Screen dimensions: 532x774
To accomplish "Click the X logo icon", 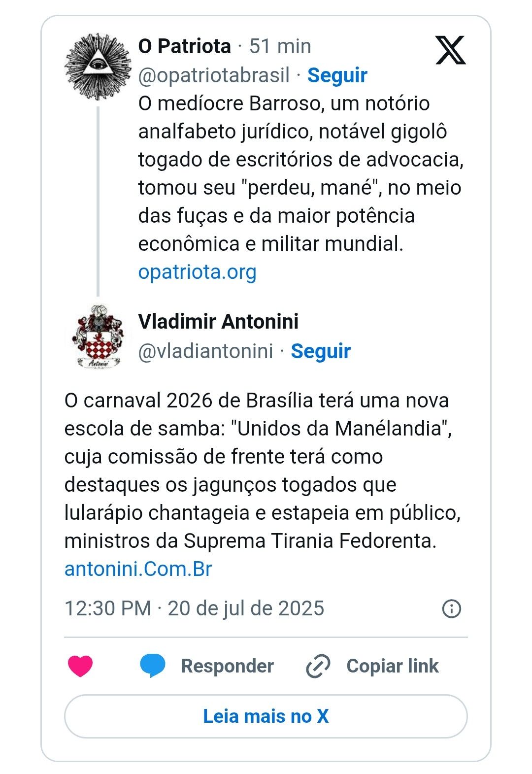I will pos(450,50).
